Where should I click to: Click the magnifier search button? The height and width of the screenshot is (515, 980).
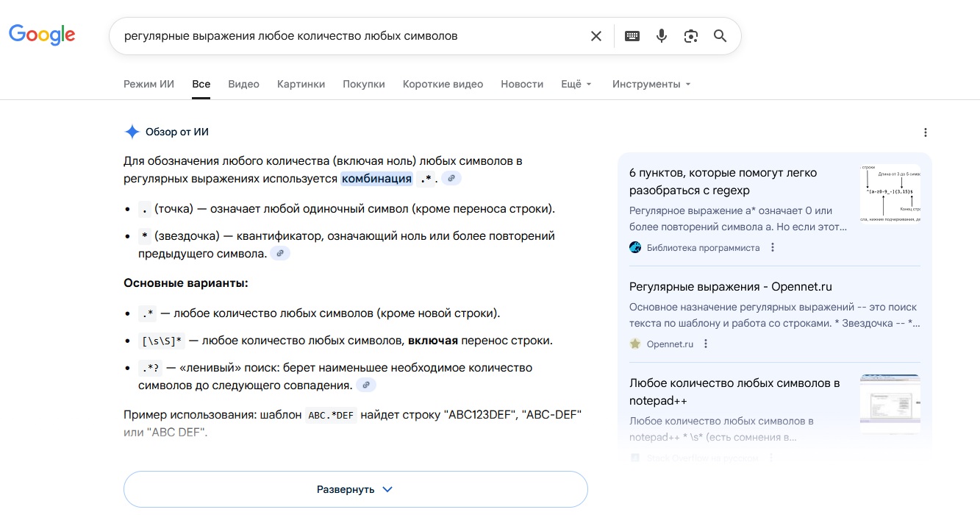coord(720,36)
